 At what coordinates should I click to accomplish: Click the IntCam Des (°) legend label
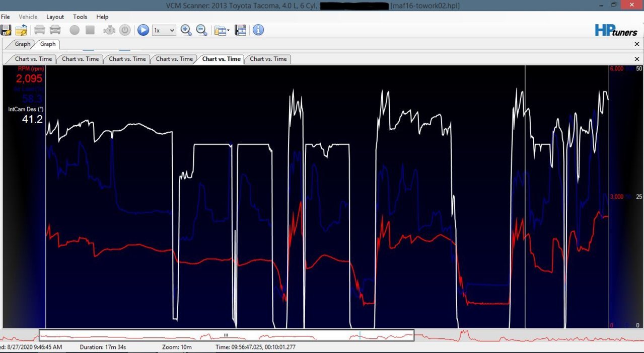coord(26,109)
